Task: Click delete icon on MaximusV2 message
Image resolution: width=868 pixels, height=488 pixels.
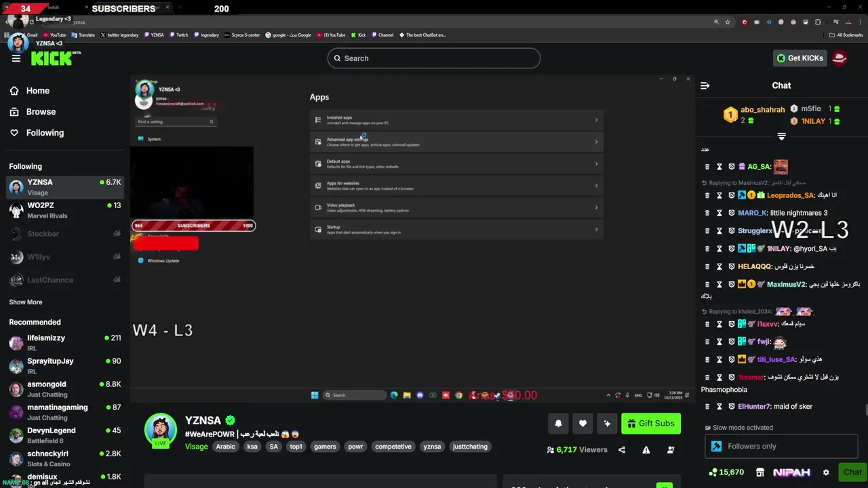Action: point(707,285)
